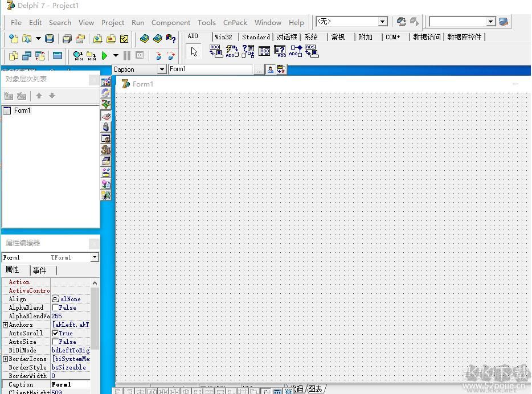The height and width of the screenshot is (394, 532).
Task: Click the Save file toolbar icon
Action: pos(50,39)
